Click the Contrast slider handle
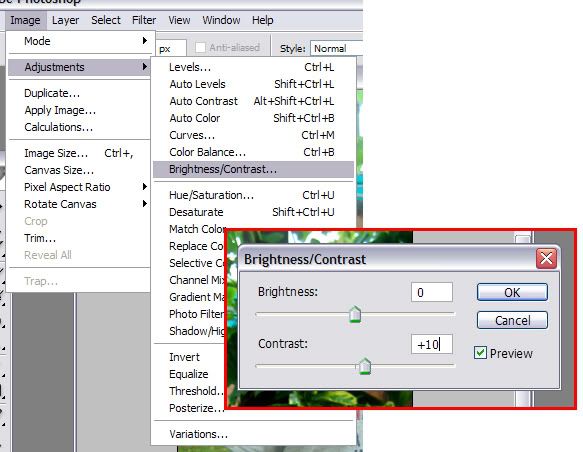Screen dimensions: 583x452 point(365,366)
